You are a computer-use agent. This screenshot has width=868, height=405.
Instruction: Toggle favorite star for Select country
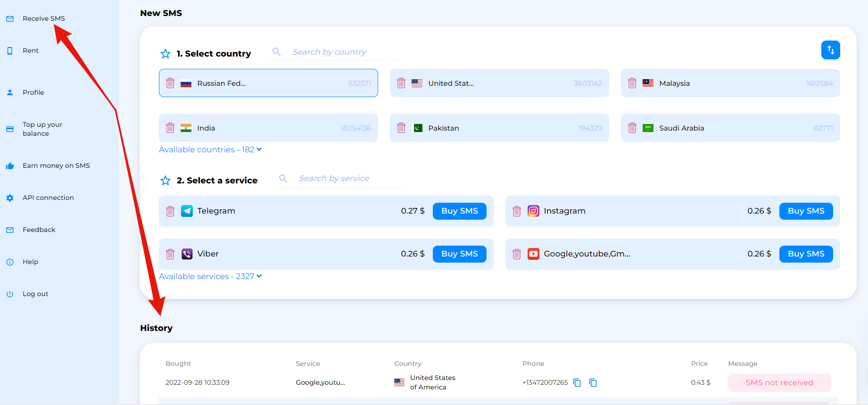pos(165,54)
